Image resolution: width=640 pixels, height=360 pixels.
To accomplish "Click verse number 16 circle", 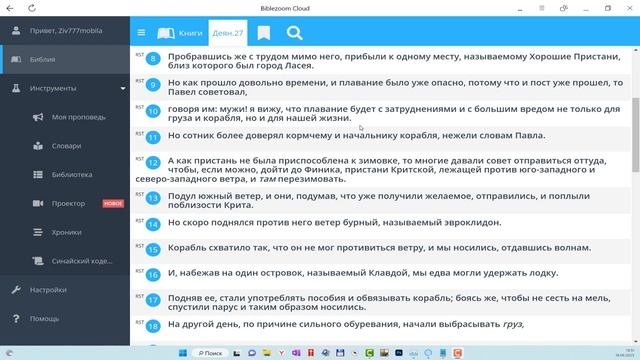I will (153, 275).
